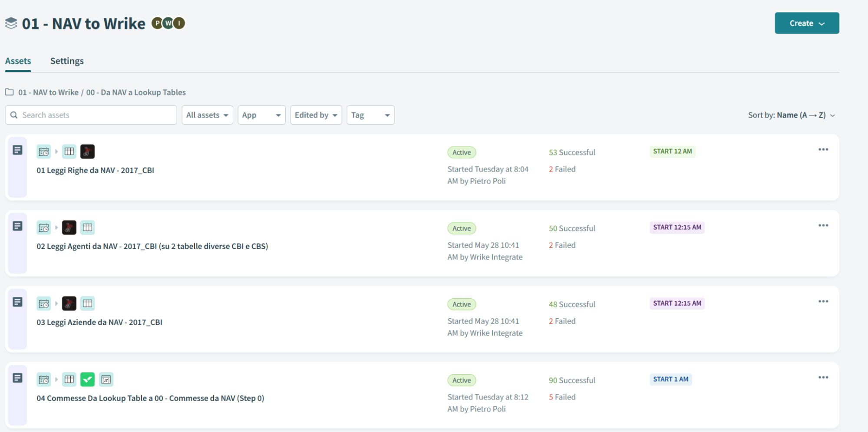Click in the Search assets field

pyautogui.click(x=91, y=115)
